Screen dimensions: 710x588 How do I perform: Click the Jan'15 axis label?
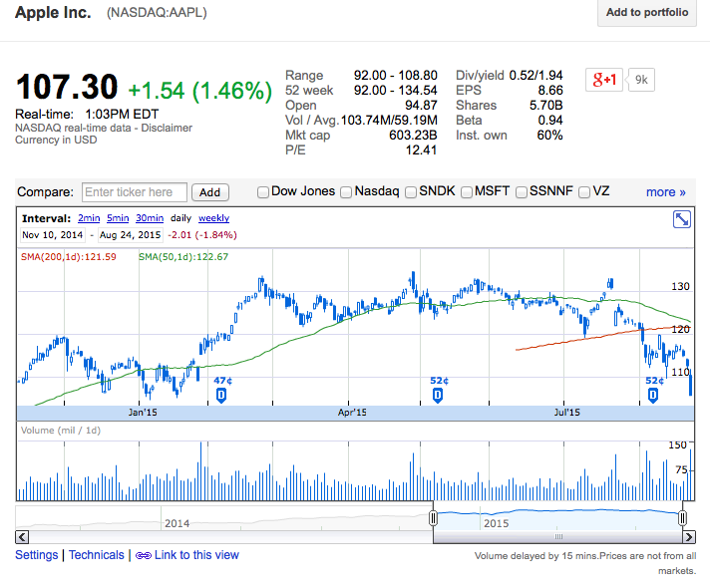143,413
